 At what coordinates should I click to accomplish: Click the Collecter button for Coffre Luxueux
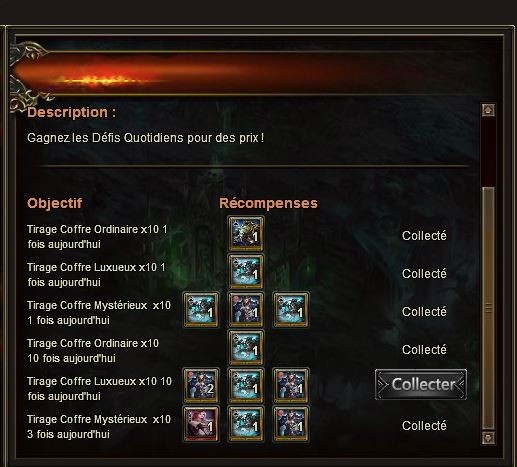[421, 384]
